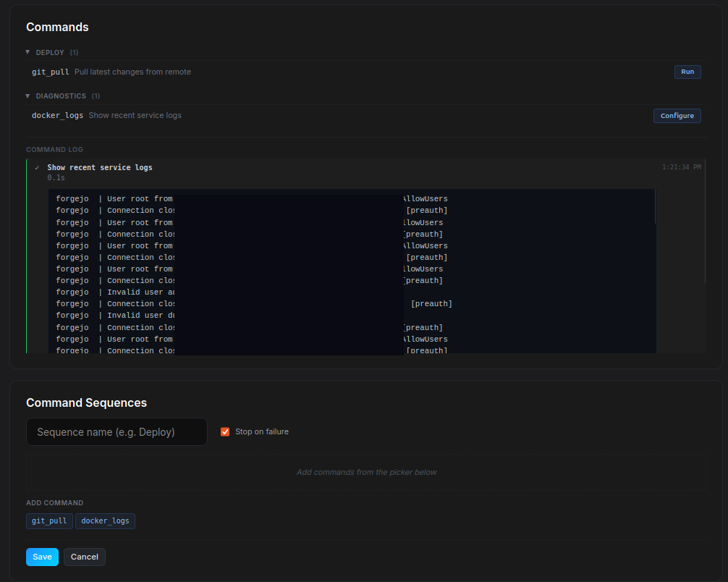
Task: Collapse the DEPLOY section
Action: coord(27,52)
